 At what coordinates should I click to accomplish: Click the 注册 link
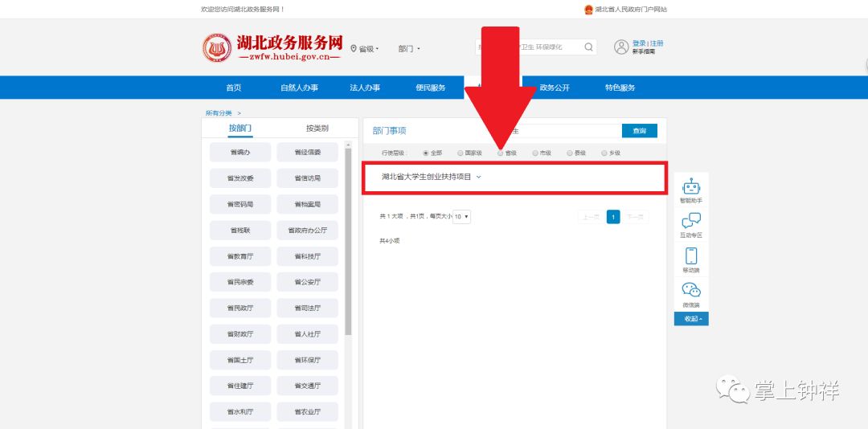coord(657,43)
